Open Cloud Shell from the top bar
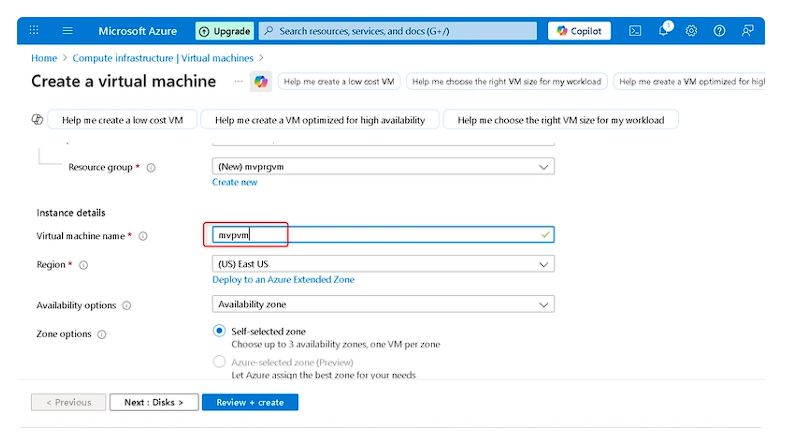The image size is (798, 439). 634,31
